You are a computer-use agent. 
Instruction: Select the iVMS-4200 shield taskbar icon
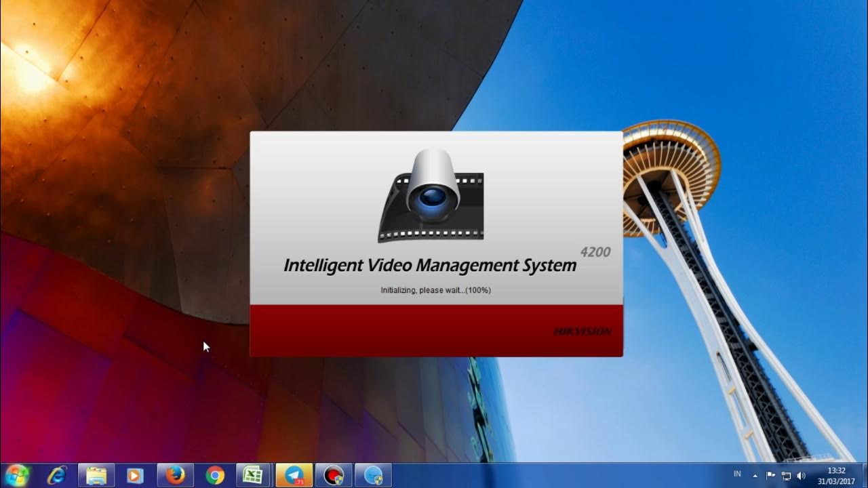[373, 476]
